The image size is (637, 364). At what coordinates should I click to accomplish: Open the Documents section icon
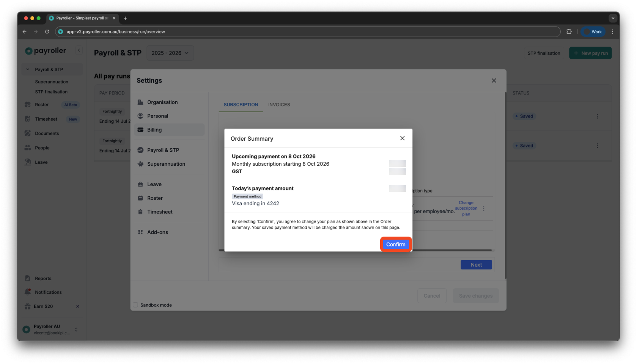coord(28,133)
